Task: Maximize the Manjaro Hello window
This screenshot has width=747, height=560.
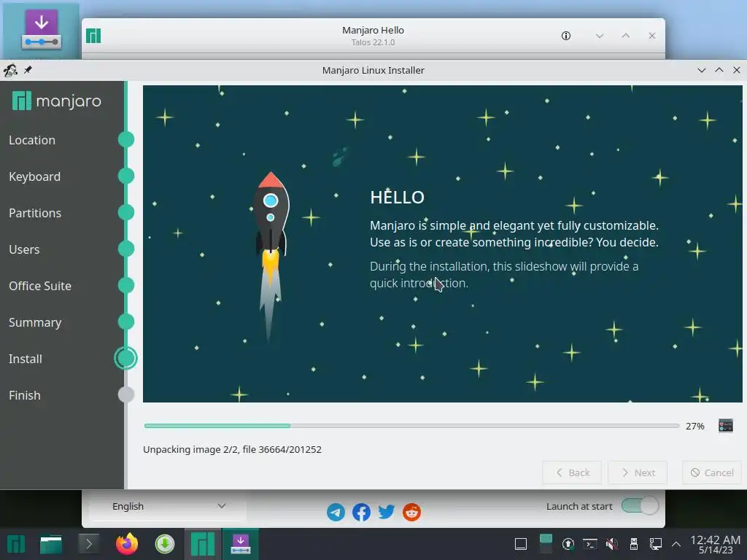Action: click(625, 36)
